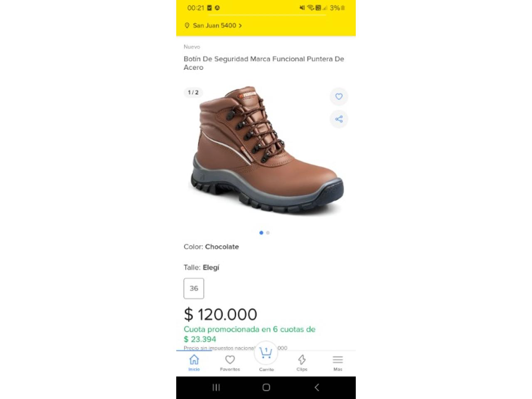Viewport: 532px width, 399px height.
Task: Open the Más hamburger menu
Action: point(338,363)
